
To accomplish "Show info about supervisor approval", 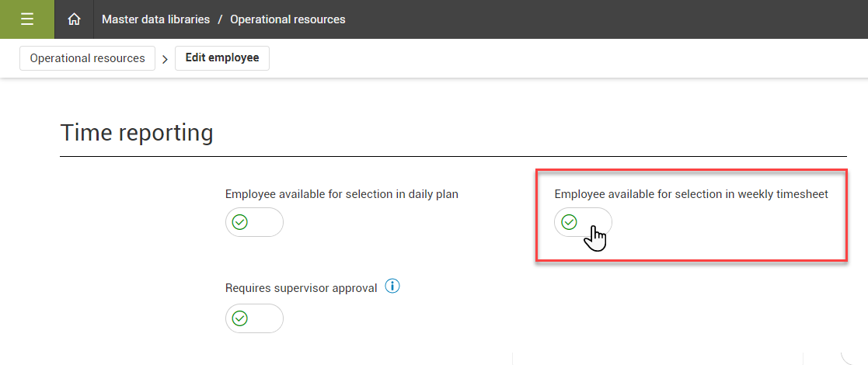I will (x=392, y=287).
